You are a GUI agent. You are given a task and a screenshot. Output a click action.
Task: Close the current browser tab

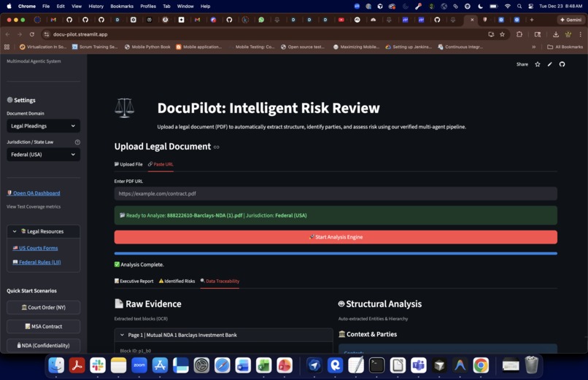click(x=472, y=20)
